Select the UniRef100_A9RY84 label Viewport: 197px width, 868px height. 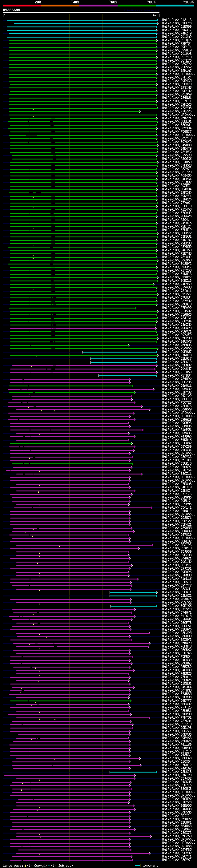(177, 43)
